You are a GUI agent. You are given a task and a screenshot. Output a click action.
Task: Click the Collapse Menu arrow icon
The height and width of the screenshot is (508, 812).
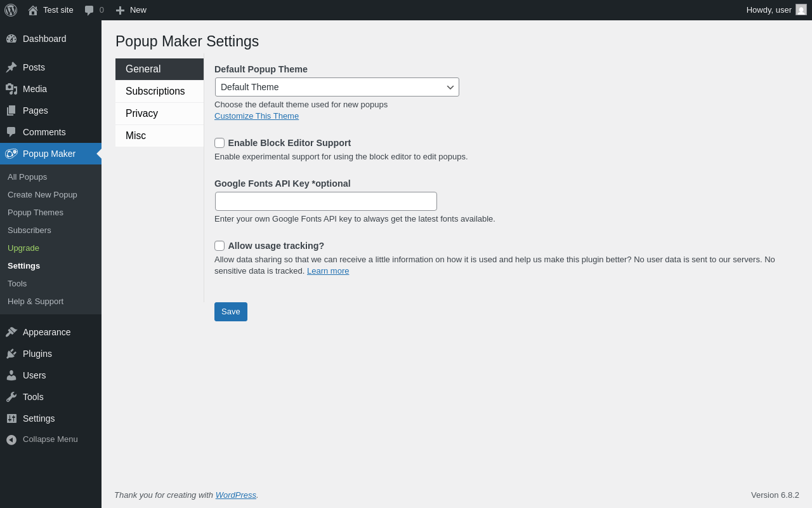[11, 439]
